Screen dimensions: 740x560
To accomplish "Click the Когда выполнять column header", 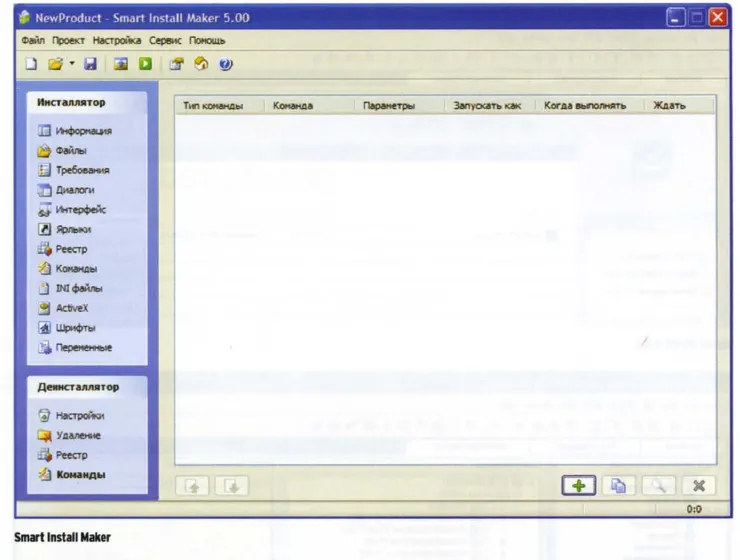I will 589,106.
